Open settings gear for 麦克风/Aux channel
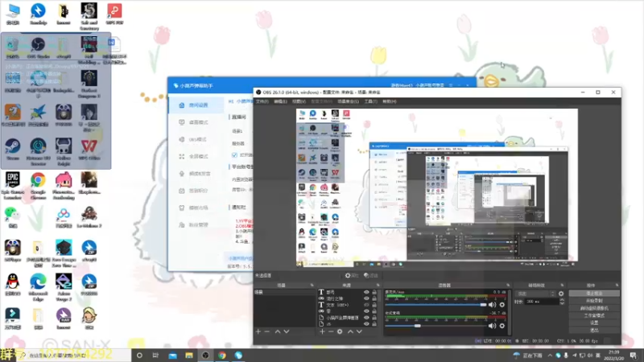This screenshot has width=644, height=362. pos(502,305)
